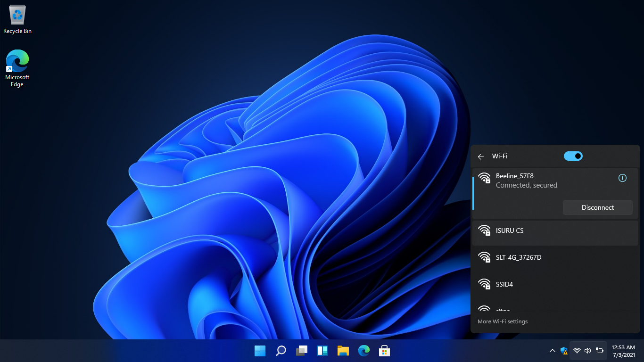Open File Explorer from the taskbar
644x362 pixels.
(x=343, y=351)
